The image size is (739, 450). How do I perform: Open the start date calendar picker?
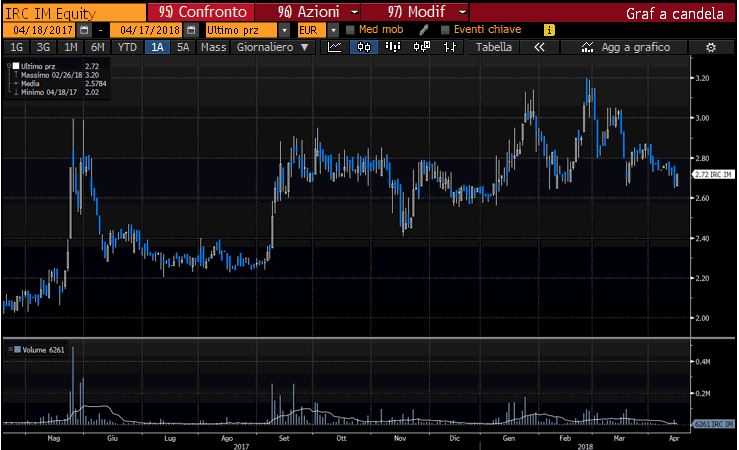click(84, 30)
